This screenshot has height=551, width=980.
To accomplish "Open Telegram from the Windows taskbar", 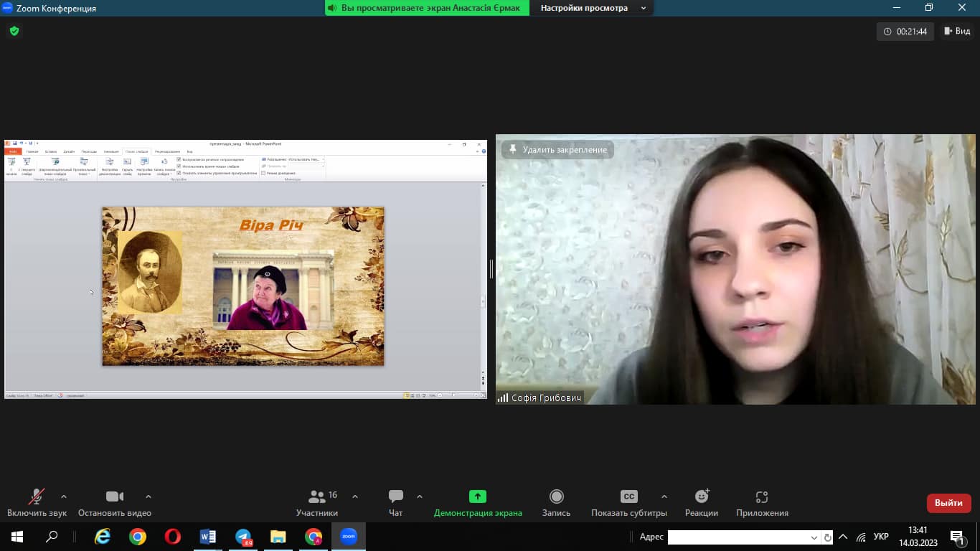I will click(243, 537).
